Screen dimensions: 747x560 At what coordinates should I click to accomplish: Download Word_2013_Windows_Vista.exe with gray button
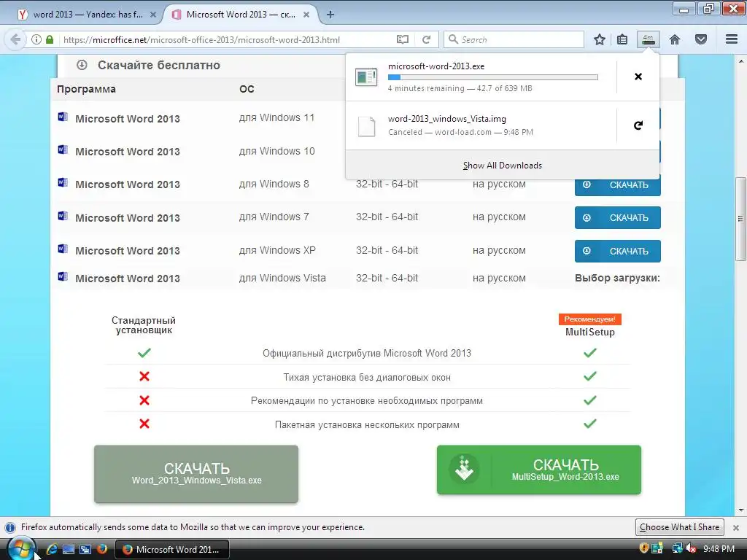[x=196, y=474]
